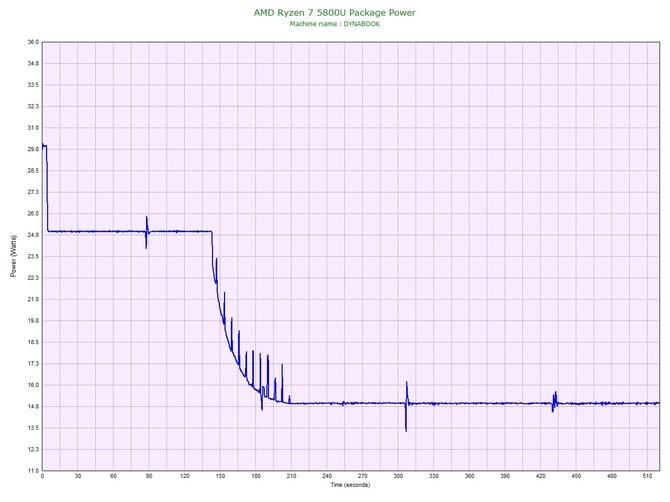Click the x-axis tick label 180
The image size is (670, 502).
(x=256, y=476)
